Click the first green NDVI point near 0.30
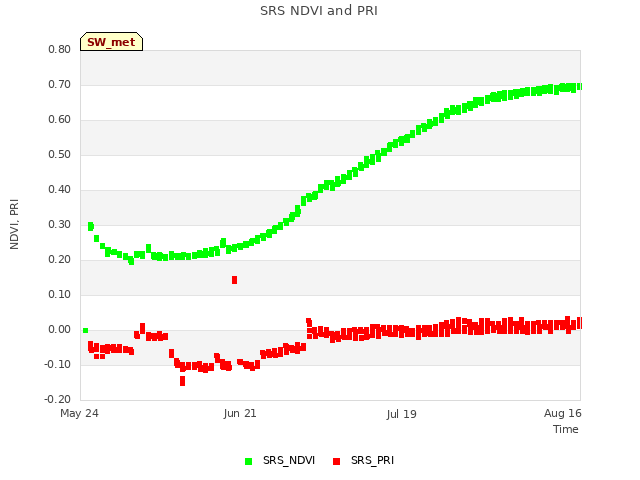640x480 pixels. pos(91,226)
